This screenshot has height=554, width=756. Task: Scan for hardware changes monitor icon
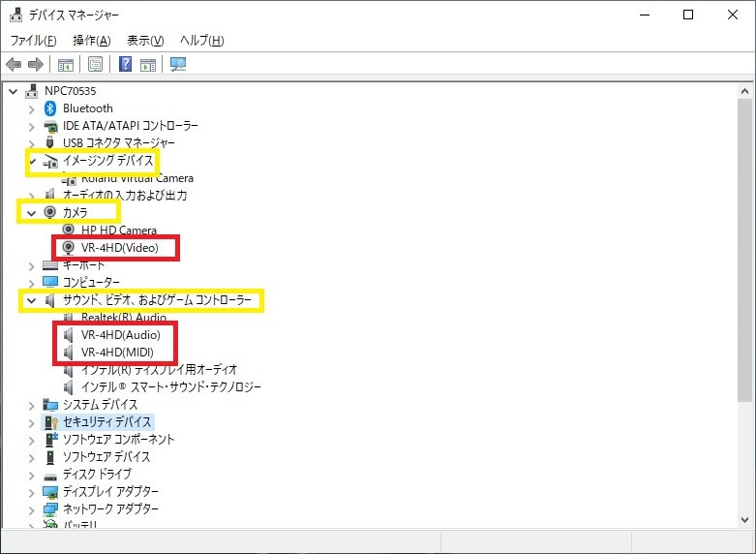click(178, 64)
